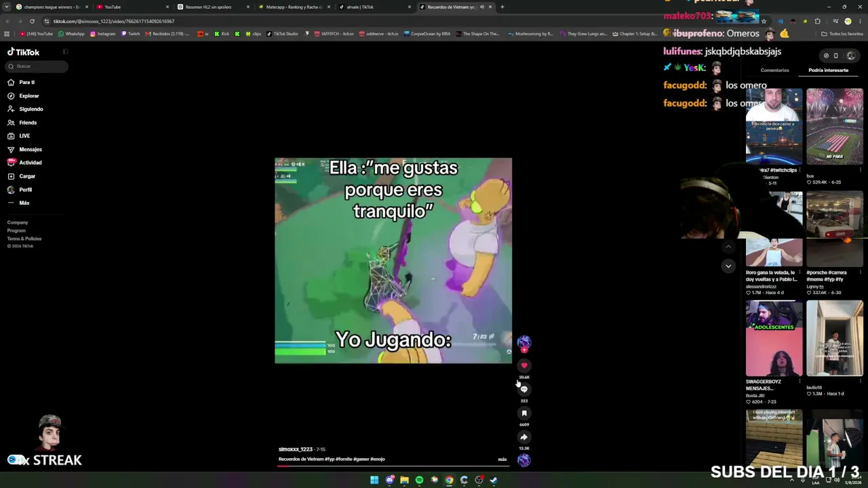Image resolution: width=868 pixels, height=488 pixels.
Task: Open the Chrome icon on the taskbar
Action: (x=449, y=480)
